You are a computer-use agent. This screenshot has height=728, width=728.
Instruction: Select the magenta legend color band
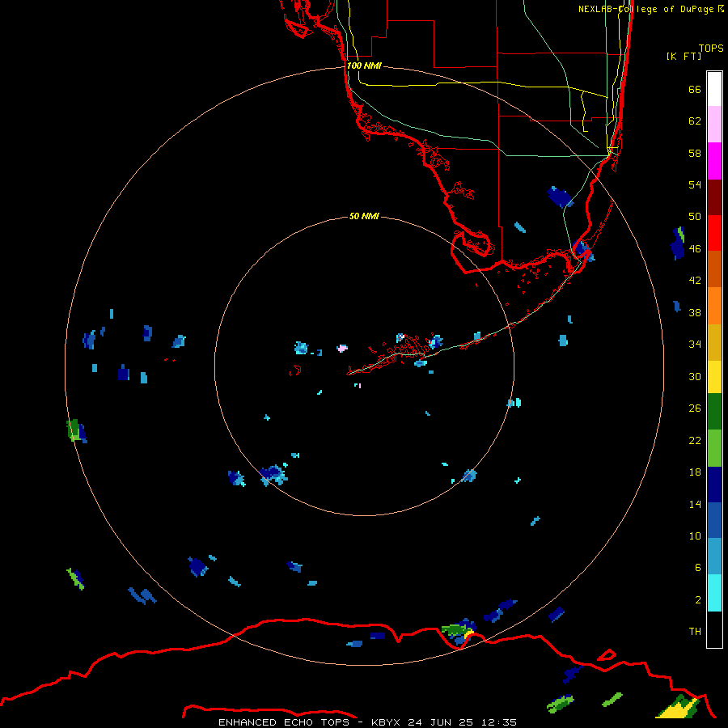714,161
